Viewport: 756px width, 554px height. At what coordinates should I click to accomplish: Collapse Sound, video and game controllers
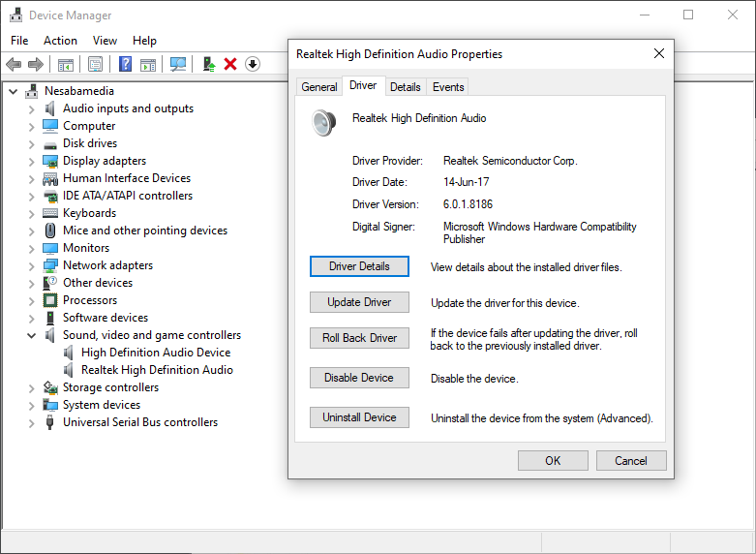point(32,335)
